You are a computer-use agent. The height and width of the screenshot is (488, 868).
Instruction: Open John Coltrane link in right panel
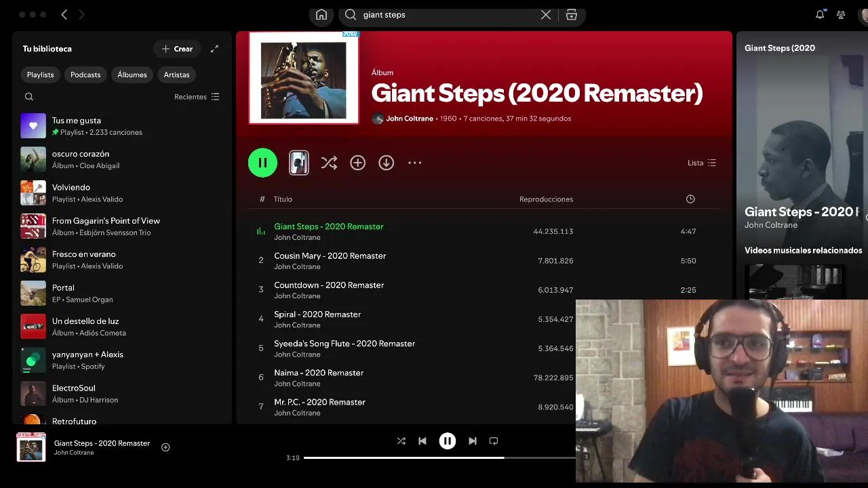pos(771,225)
